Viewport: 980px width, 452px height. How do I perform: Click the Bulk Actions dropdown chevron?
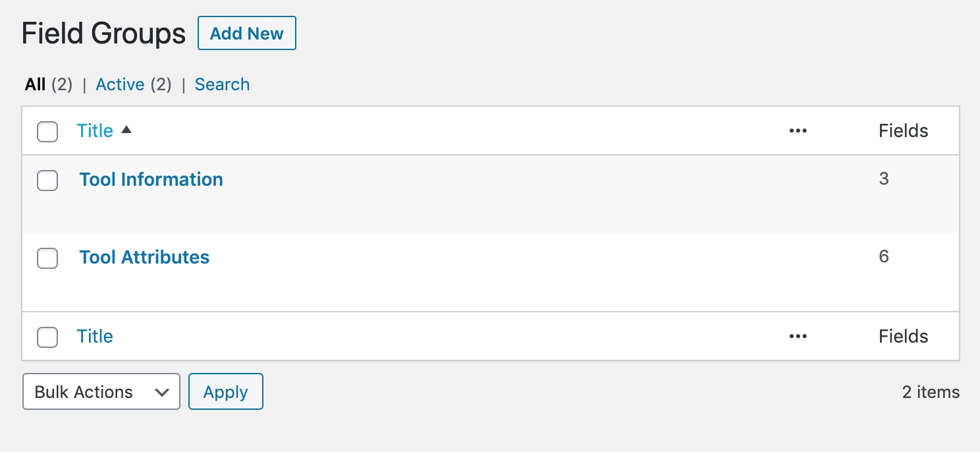click(160, 391)
